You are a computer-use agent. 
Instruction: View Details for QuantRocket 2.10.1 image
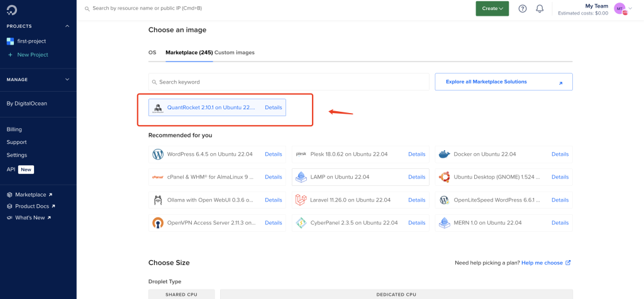pos(274,107)
